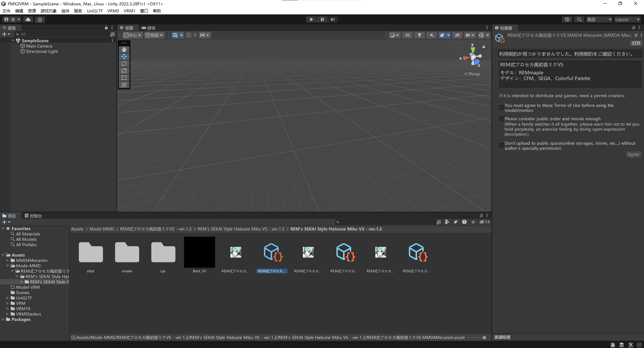The height and width of the screenshot is (348, 644).
Task: Open the global search magnifier icon
Action: (x=579, y=19)
